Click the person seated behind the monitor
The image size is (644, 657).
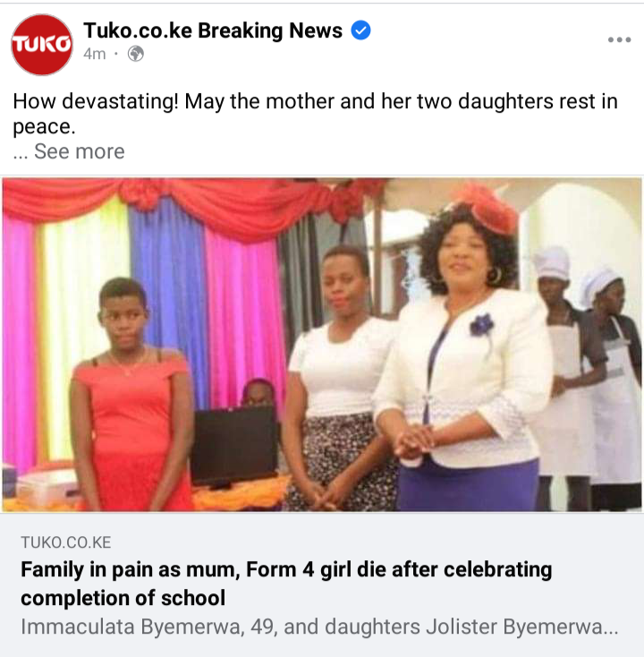(258, 393)
